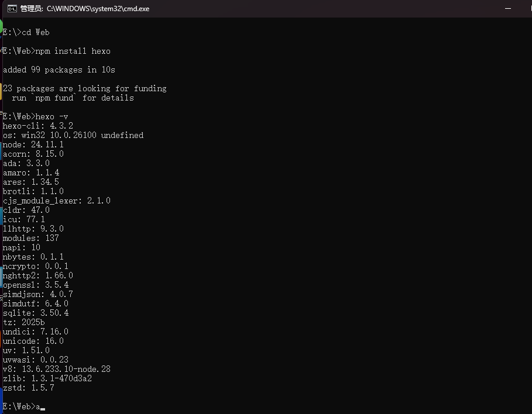Click the 'os: win32 10.0.26100' line
The width and height of the screenshot is (532, 414).
tap(73, 135)
